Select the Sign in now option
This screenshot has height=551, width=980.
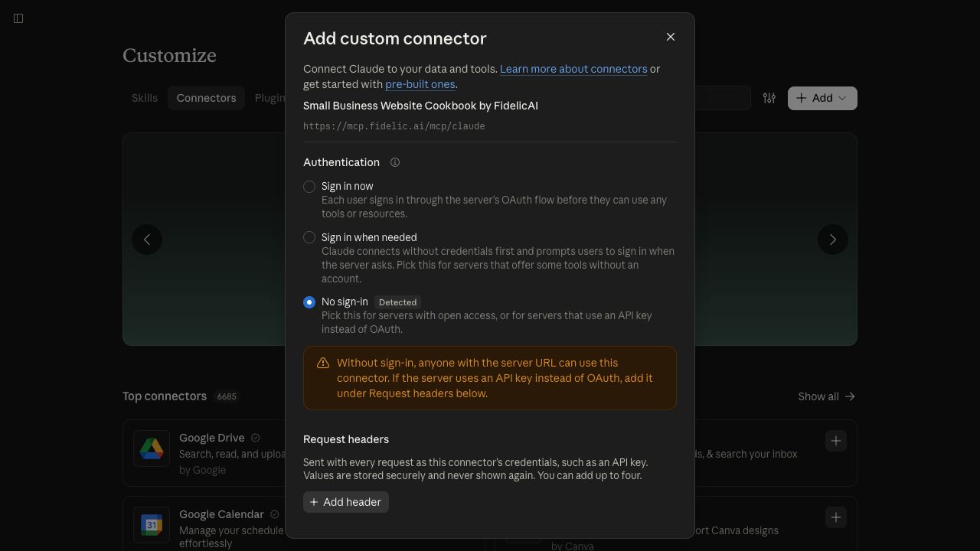[309, 187]
